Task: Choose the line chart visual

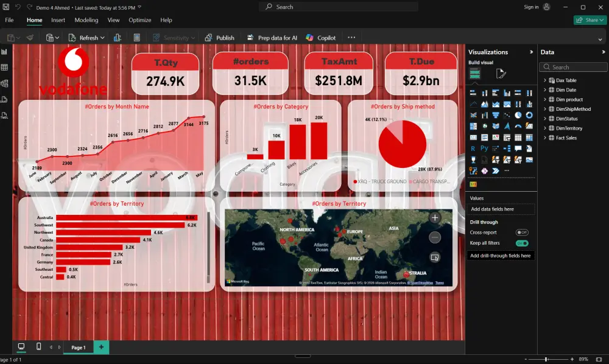Action: (473, 104)
